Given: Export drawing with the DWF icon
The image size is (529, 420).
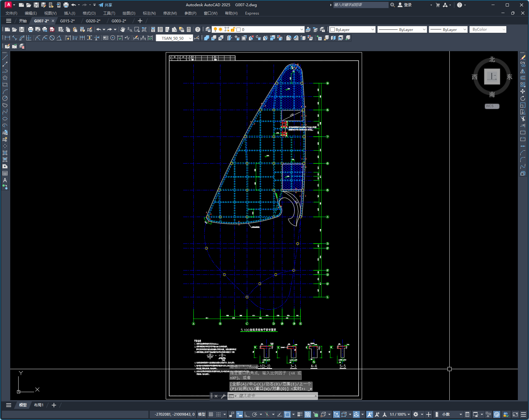Looking at the screenshot, I should coord(52,29).
